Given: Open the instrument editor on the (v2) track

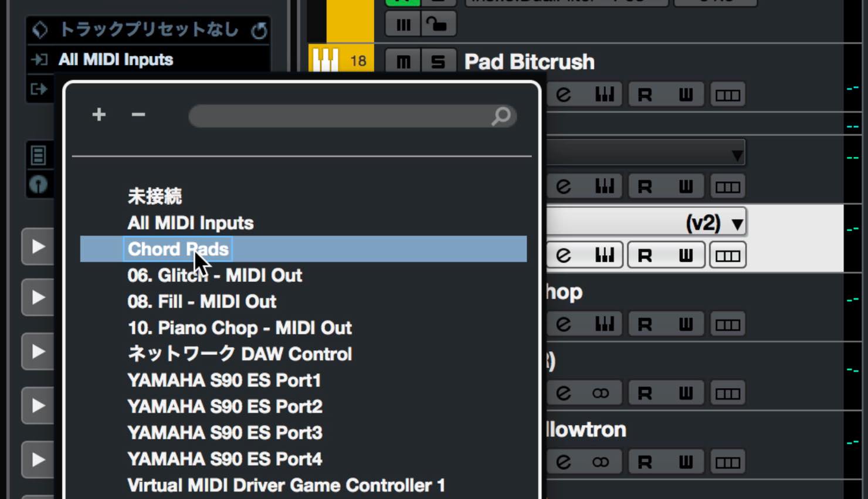Looking at the screenshot, I should coord(605,256).
